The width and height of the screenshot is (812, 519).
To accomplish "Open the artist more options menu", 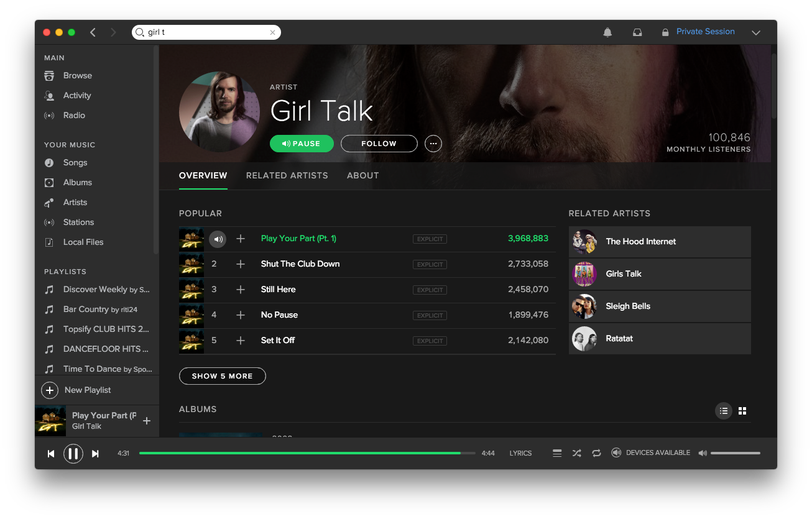I will pos(433,144).
